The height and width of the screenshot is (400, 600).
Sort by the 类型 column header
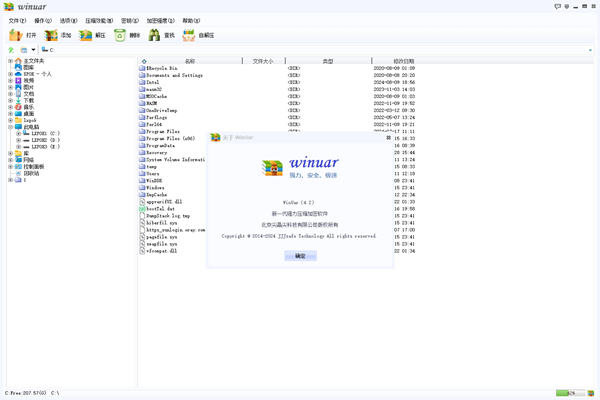pyautogui.click(x=328, y=61)
